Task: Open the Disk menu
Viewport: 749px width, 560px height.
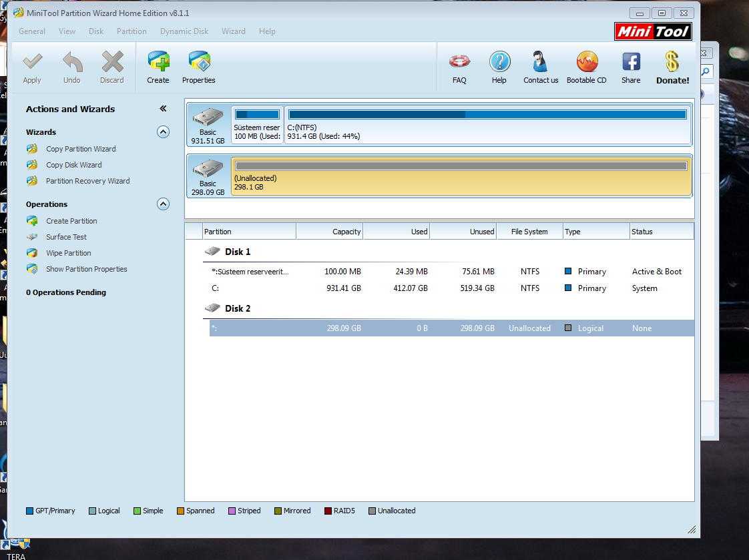Action: pos(96,31)
